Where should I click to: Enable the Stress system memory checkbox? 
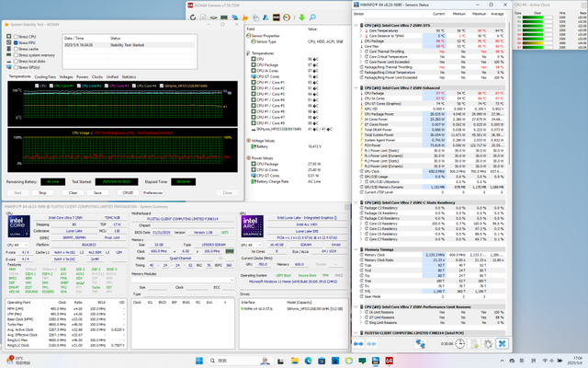(x=16, y=55)
